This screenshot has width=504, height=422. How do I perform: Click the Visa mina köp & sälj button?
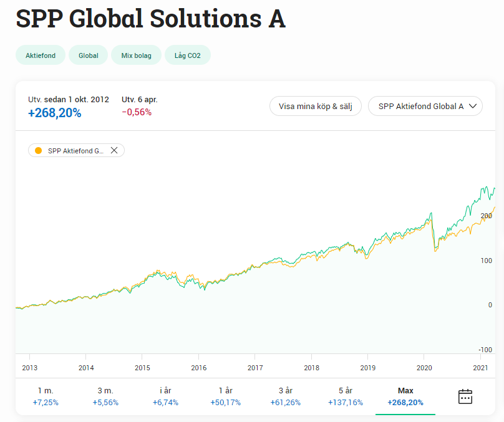(315, 106)
